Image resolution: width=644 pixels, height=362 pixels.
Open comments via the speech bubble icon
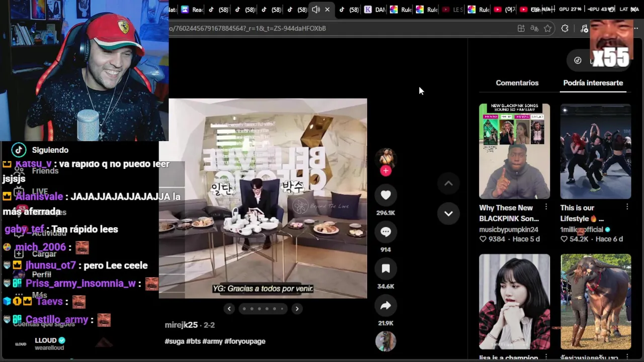tap(386, 232)
